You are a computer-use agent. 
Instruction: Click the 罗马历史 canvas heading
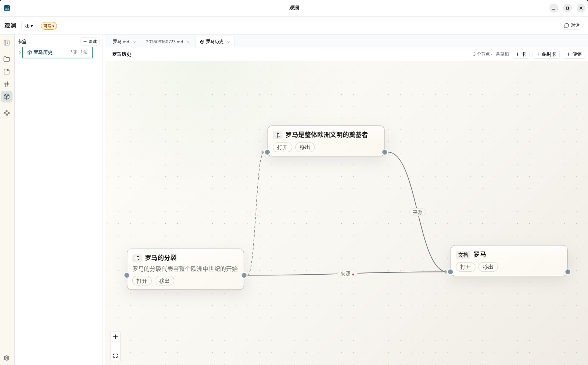122,54
